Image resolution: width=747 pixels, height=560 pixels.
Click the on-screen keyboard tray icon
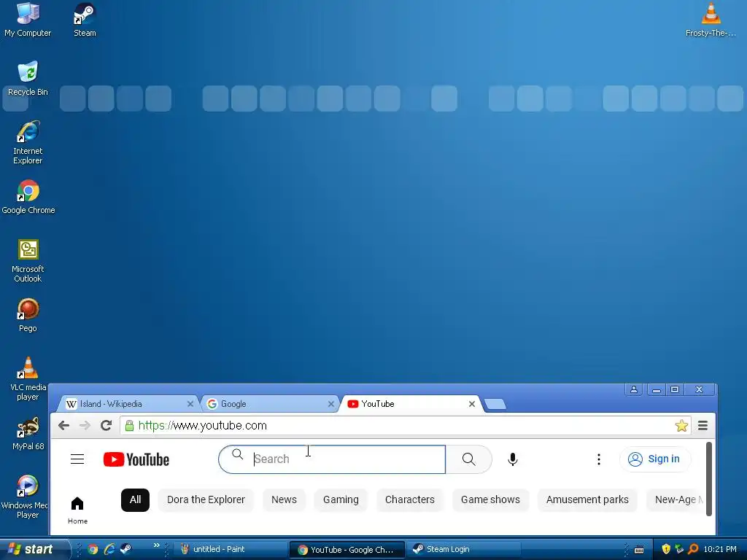click(639, 550)
